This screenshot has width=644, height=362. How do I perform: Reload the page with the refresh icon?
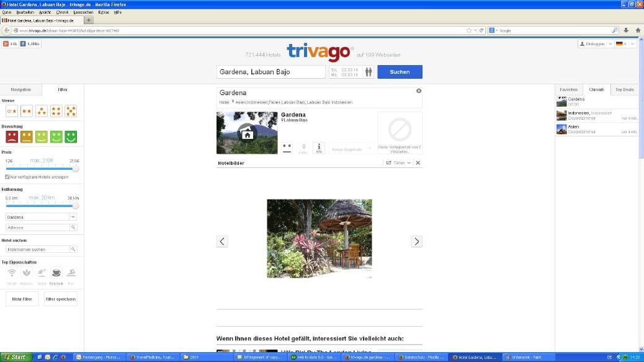pyautogui.click(x=481, y=30)
